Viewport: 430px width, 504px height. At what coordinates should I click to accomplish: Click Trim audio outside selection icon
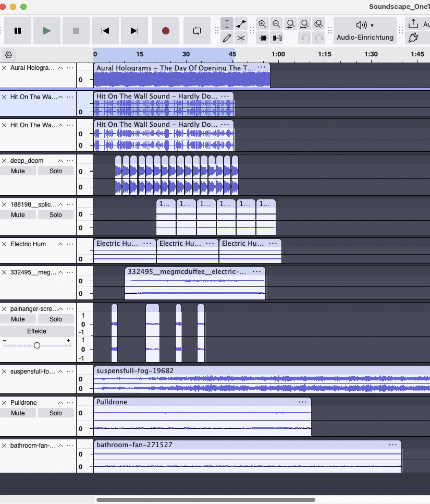(x=263, y=38)
